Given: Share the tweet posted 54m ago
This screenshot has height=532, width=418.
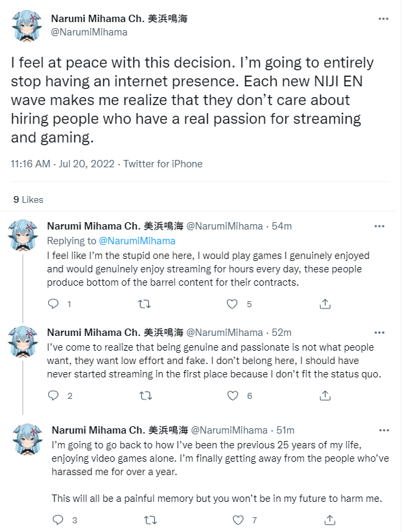Looking at the screenshot, I should [x=325, y=304].
